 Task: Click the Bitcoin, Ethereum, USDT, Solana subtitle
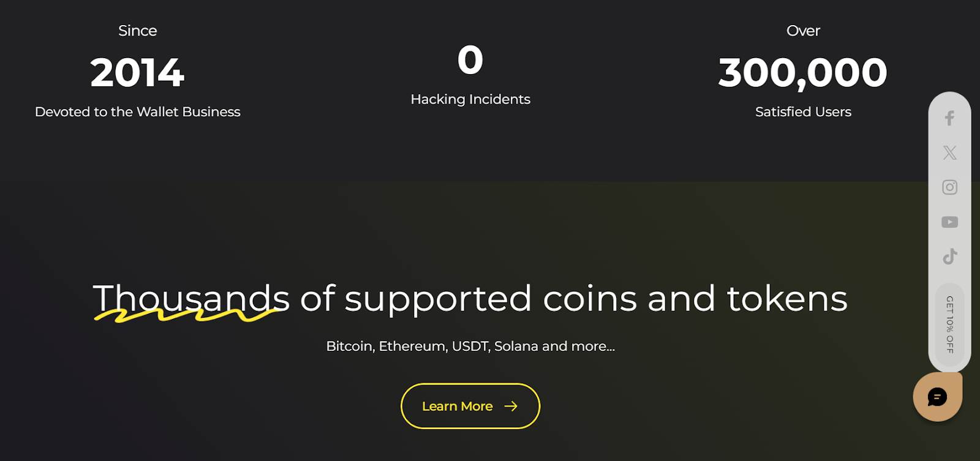pyautogui.click(x=470, y=346)
